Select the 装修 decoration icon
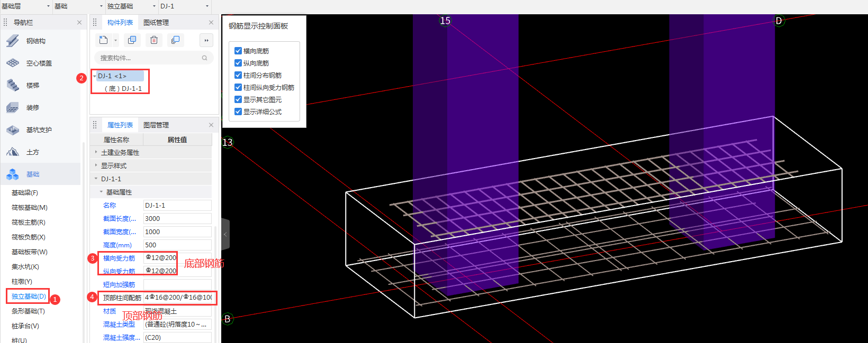The image size is (868, 343). pos(13,107)
